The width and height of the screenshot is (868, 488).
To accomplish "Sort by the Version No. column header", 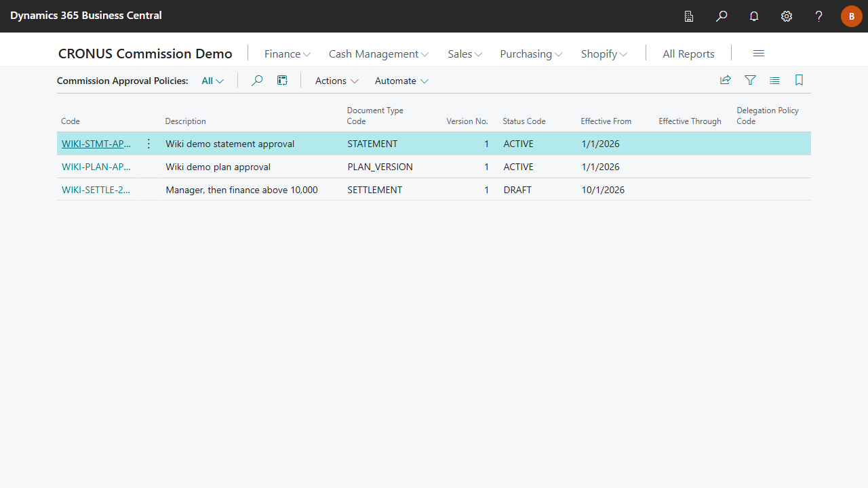I will click(x=467, y=121).
